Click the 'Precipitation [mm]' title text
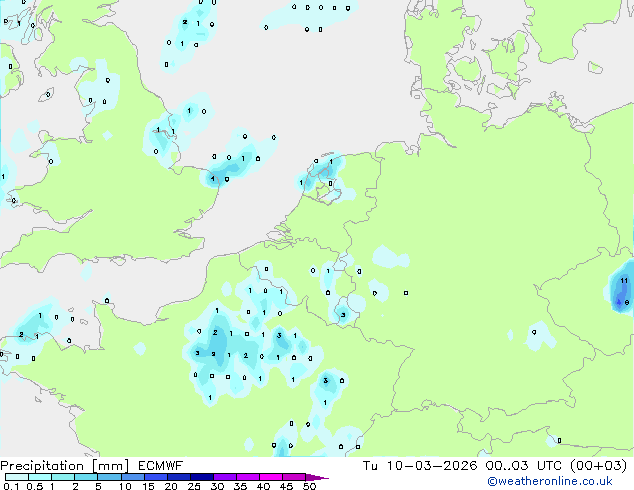 click(x=64, y=466)
